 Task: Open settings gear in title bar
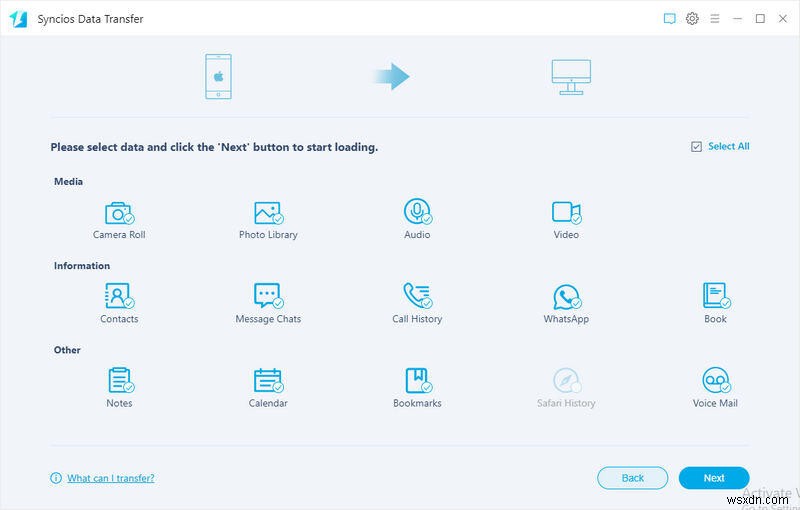tap(692, 19)
